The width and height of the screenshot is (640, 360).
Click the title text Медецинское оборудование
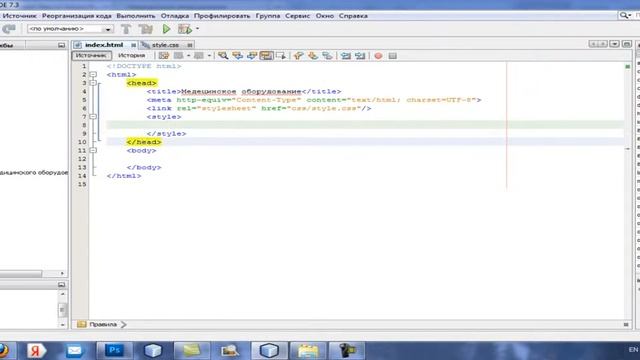241,91
